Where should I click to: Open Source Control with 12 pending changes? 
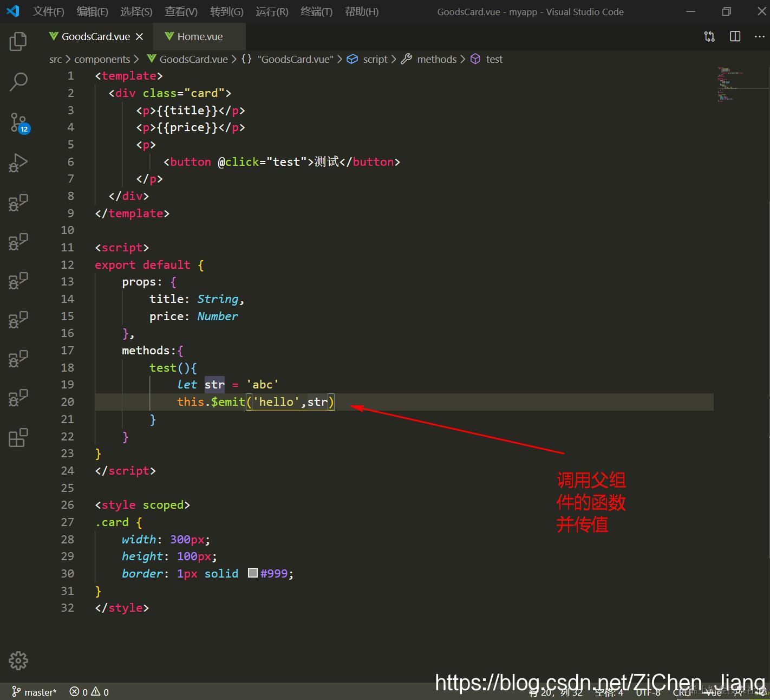pyautogui.click(x=19, y=123)
